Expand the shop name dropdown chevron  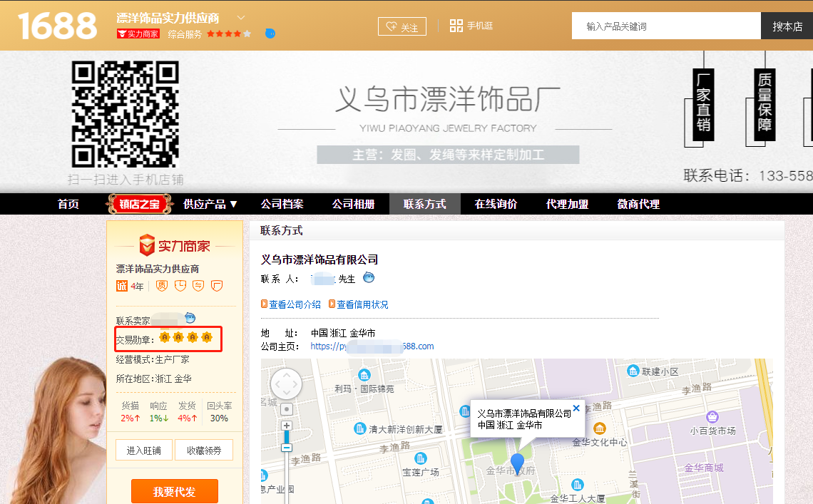[241, 18]
